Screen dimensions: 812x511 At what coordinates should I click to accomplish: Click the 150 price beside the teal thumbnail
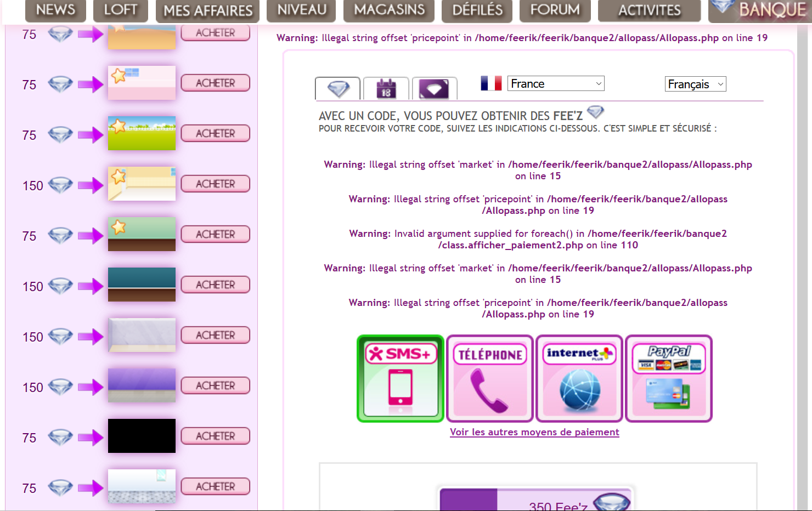[33, 287]
